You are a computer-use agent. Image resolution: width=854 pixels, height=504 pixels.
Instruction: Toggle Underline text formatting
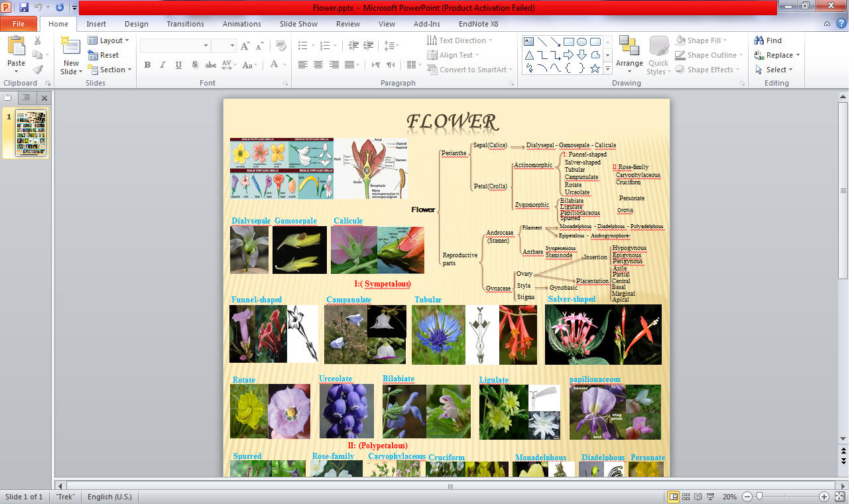point(179,65)
